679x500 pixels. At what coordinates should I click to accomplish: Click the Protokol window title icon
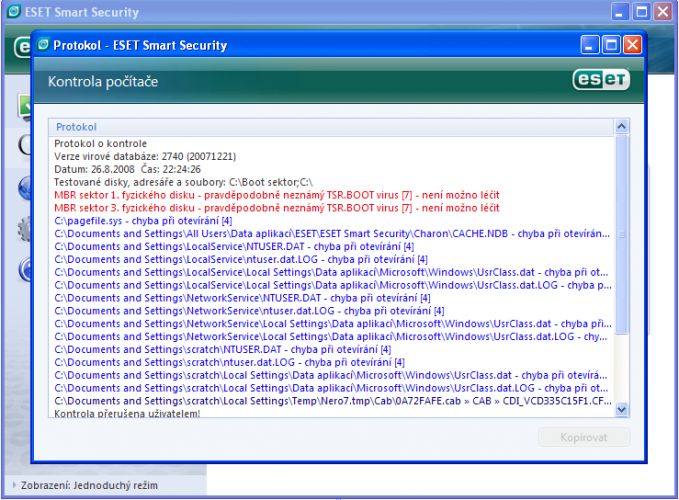tap(43, 44)
